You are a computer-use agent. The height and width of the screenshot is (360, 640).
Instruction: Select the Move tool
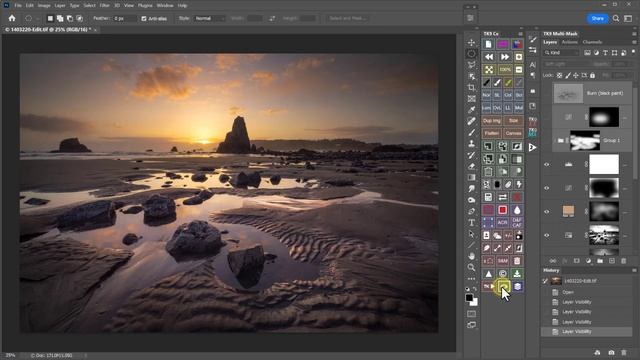point(471,42)
